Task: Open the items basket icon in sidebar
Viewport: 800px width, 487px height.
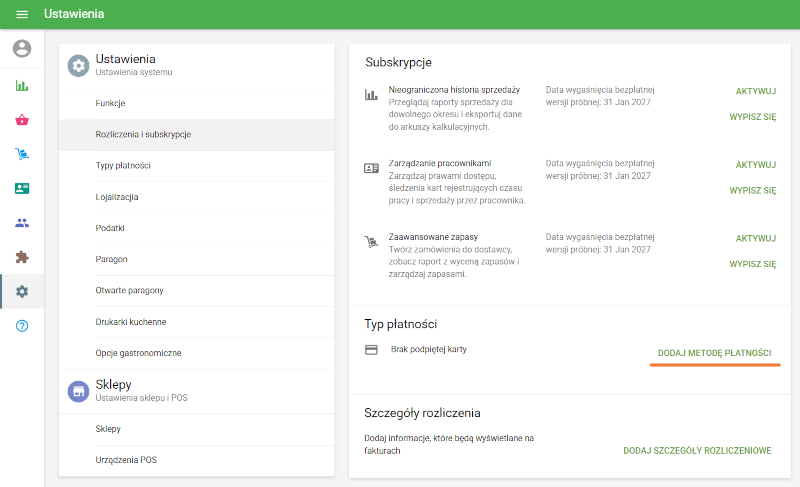Action: tap(22, 120)
